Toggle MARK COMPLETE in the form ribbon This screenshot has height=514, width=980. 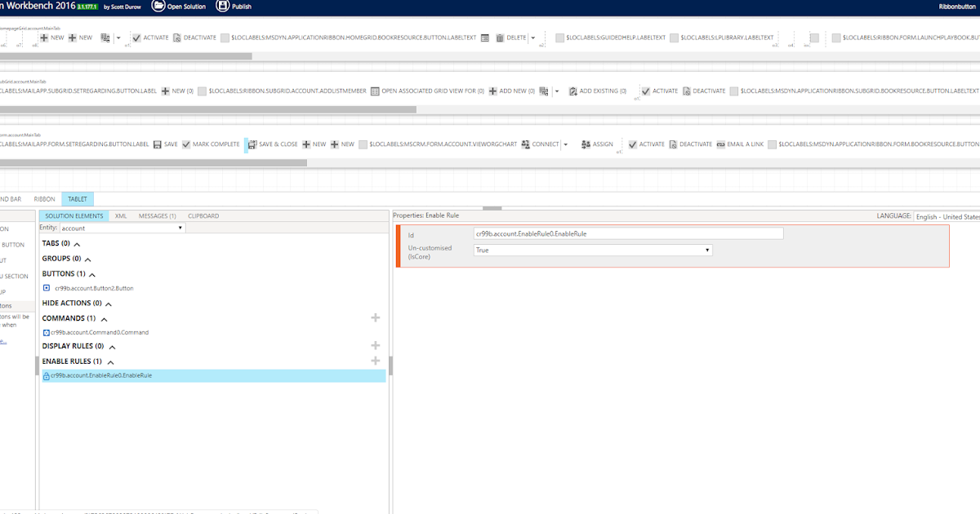point(186,144)
